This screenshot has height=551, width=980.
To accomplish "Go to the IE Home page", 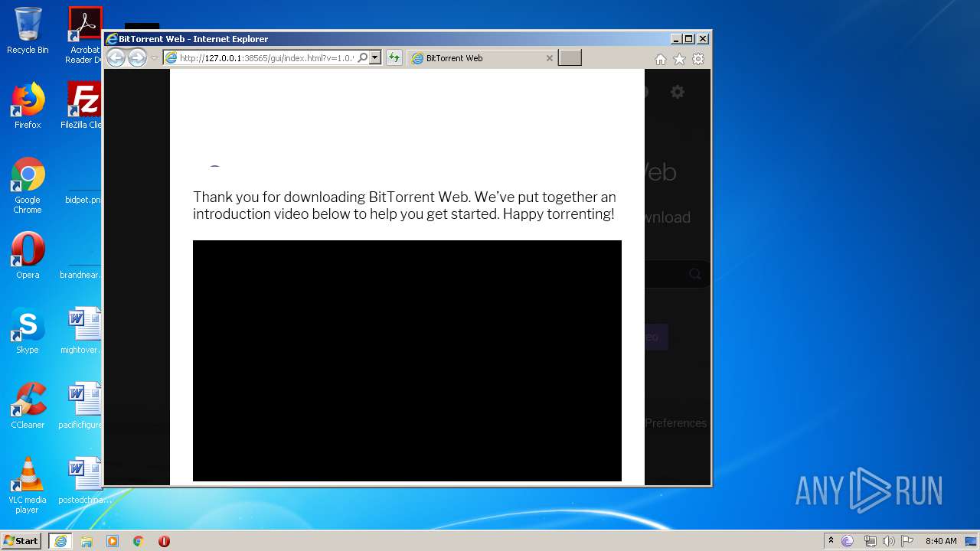I will [x=660, y=59].
